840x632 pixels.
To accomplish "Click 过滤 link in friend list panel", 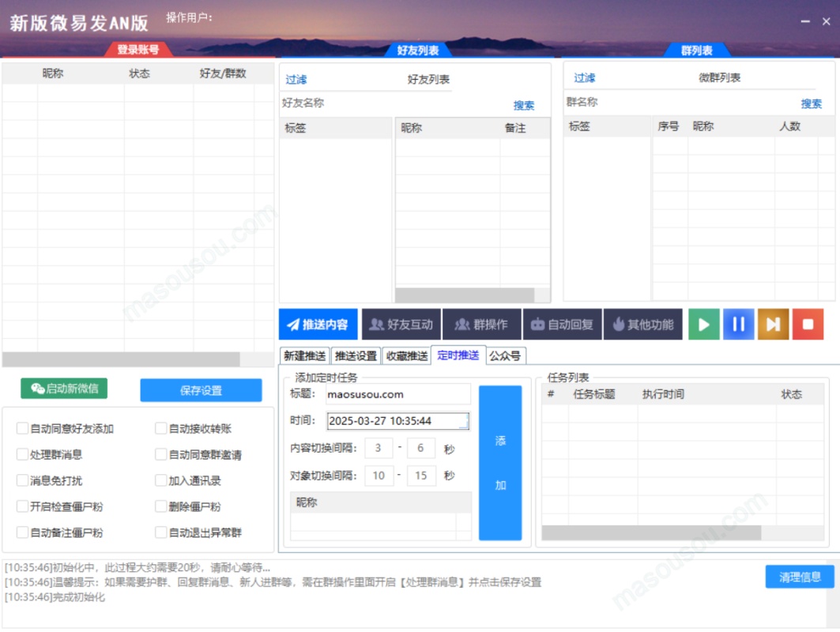I will (x=296, y=80).
